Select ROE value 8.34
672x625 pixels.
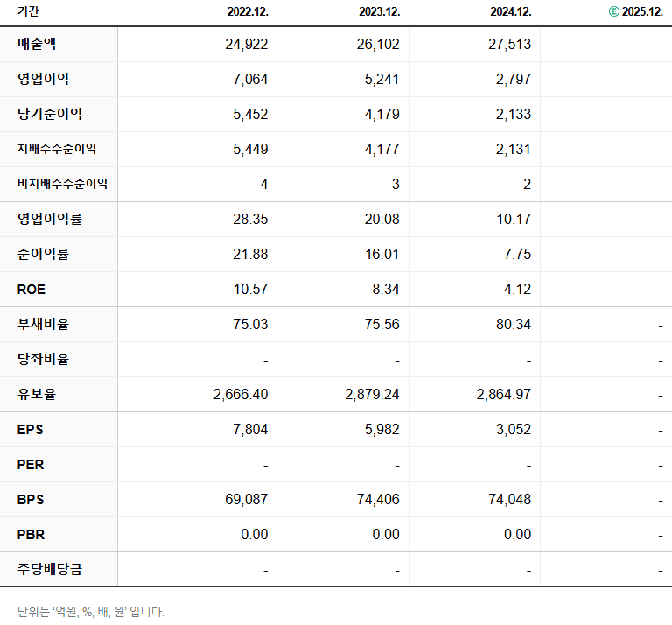click(x=386, y=290)
